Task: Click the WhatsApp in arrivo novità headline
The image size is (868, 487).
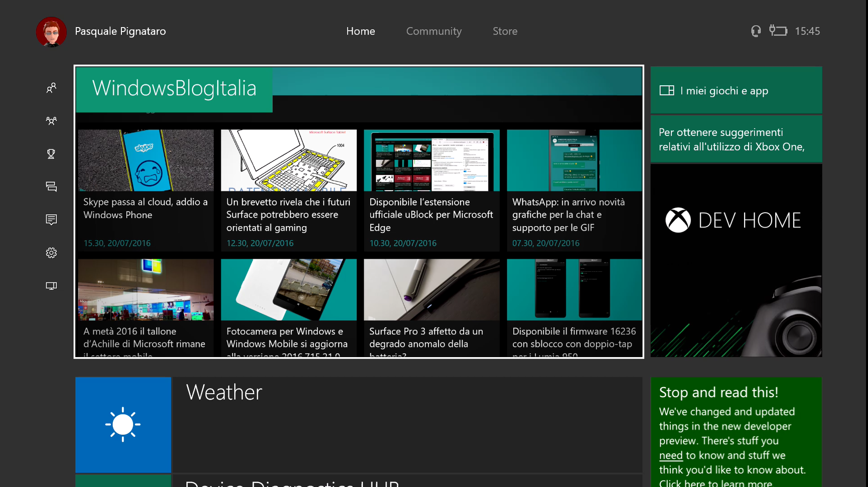Action: pos(568,215)
